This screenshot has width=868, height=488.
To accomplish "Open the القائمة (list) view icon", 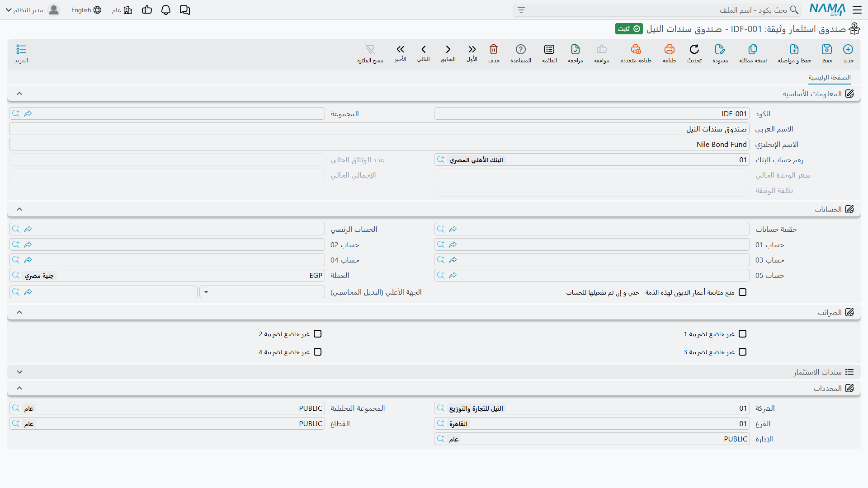I will click(549, 49).
